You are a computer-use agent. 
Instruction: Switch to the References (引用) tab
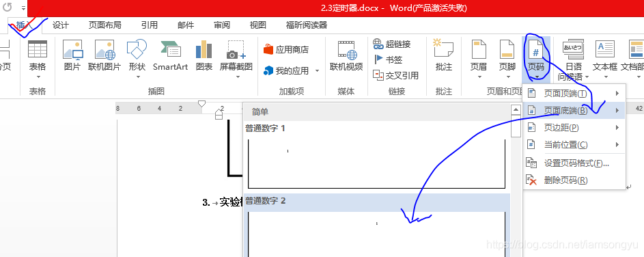[149, 25]
